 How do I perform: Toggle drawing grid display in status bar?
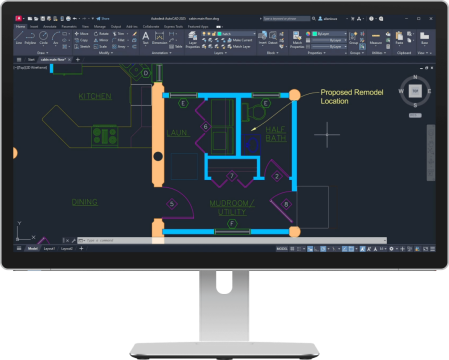292,249
